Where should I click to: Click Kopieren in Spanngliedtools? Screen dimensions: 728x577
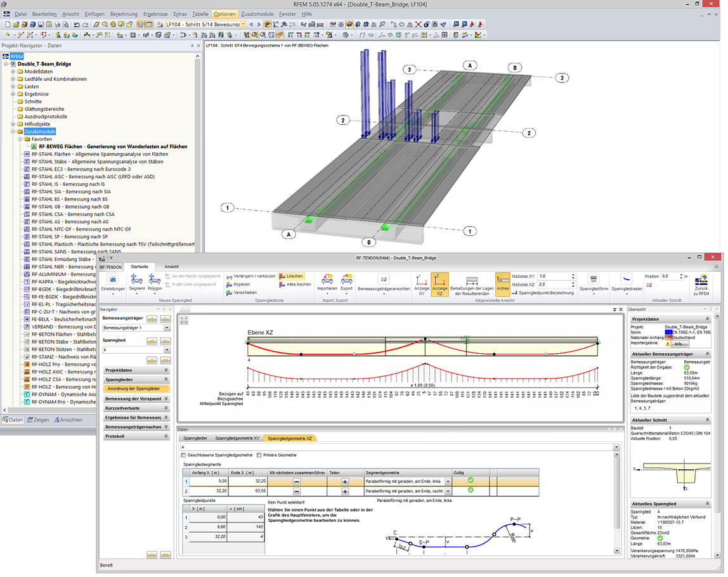238,285
